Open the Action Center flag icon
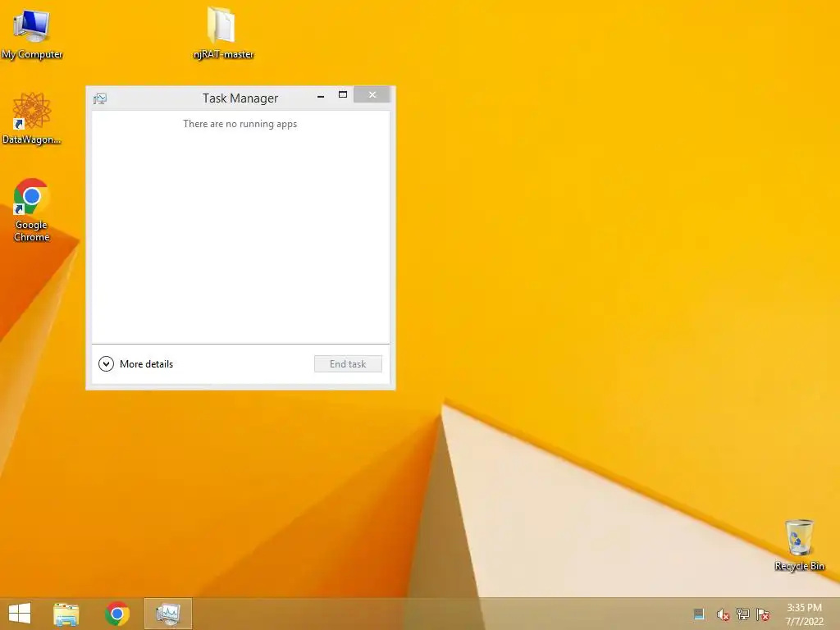840x630 pixels. (x=763, y=614)
